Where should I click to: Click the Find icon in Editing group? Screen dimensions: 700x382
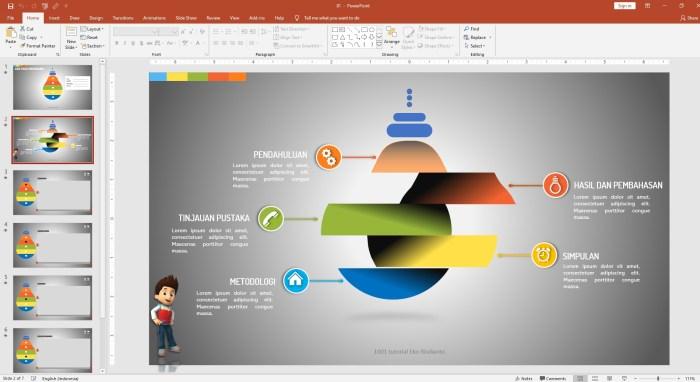[471, 29]
